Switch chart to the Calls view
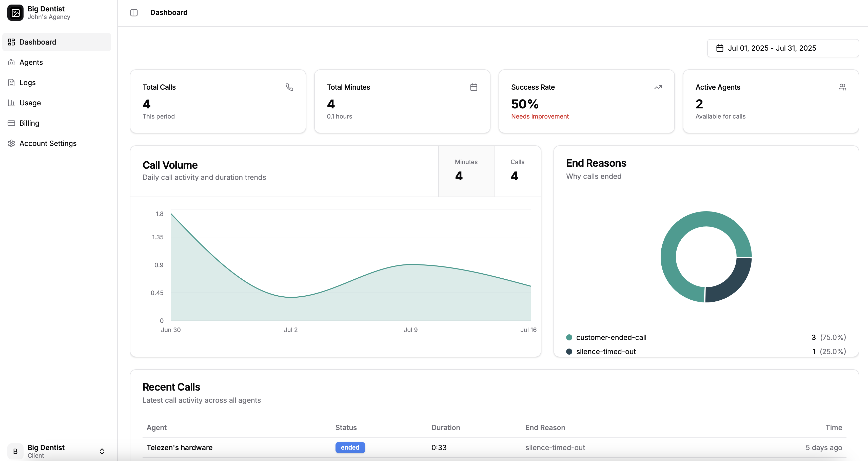 [x=517, y=171]
